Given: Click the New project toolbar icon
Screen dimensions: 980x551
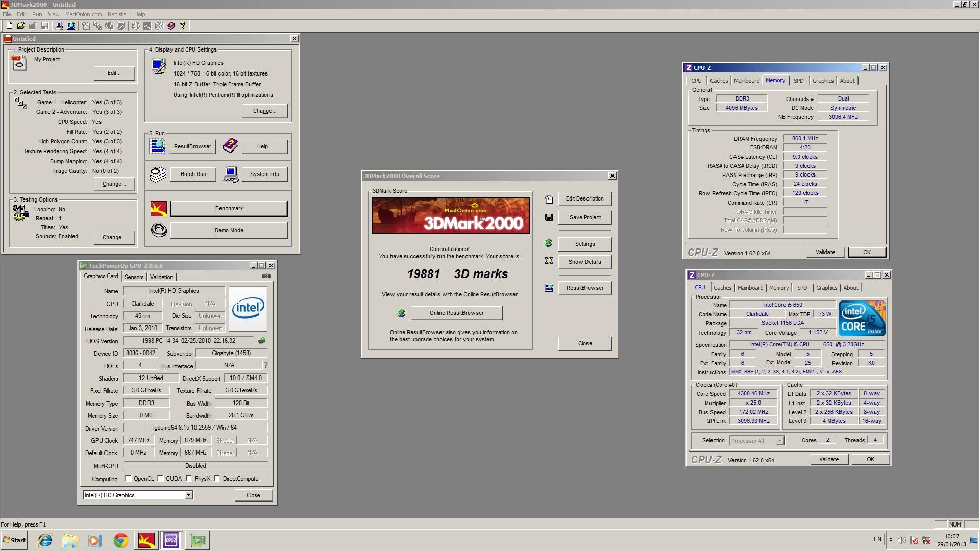Looking at the screenshot, I should point(9,26).
